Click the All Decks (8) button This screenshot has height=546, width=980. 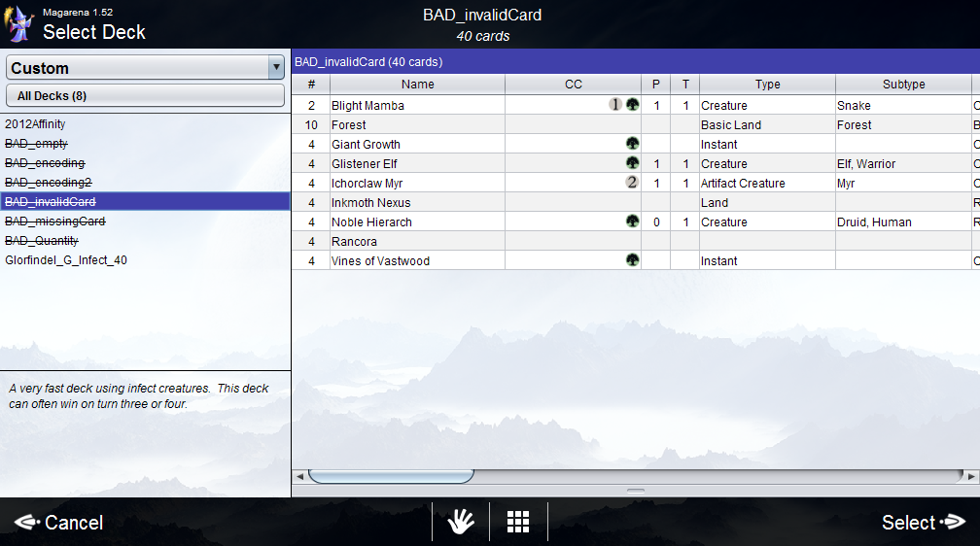click(145, 96)
